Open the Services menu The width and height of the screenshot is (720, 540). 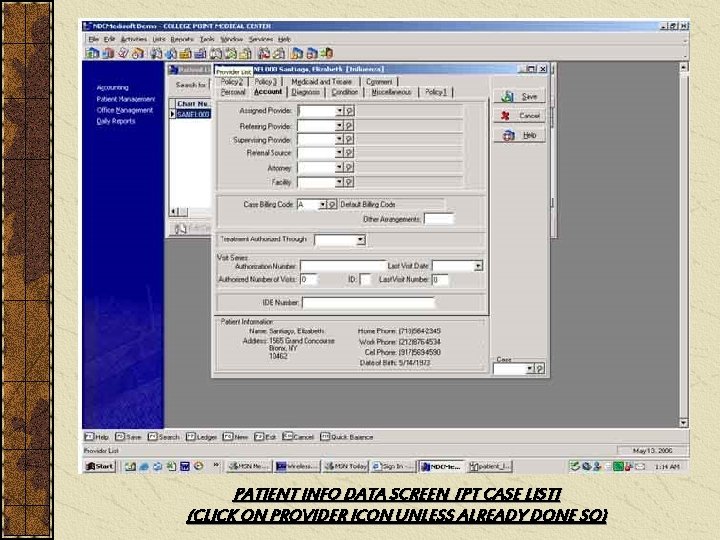click(261, 39)
